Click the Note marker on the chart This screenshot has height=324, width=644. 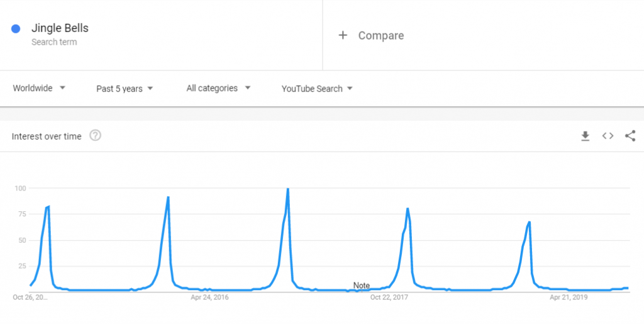362,286
